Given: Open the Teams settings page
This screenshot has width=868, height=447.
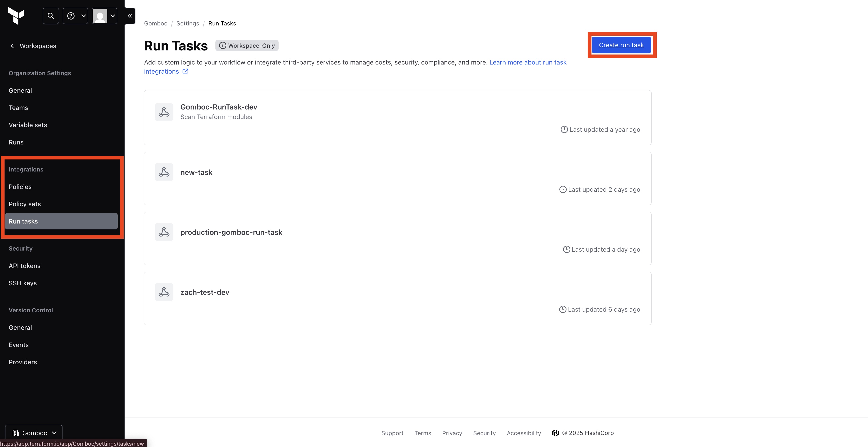Looking at the screenshot, I should point(18,107).
